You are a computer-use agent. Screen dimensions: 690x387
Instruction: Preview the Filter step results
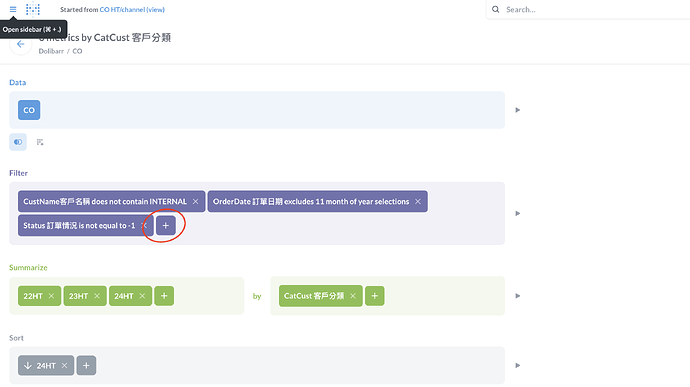[x=518, y=214]
